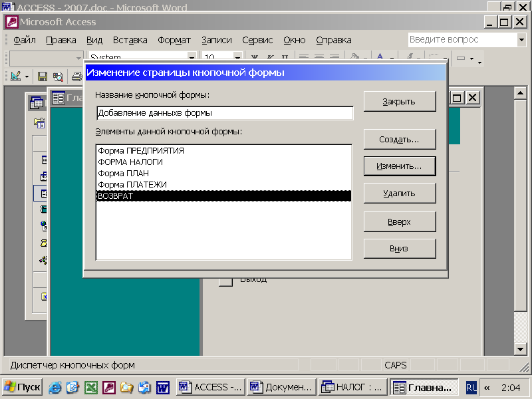The image size is (532, 399).
Task: Launch Word from quick launch
Action: [163, 388]
